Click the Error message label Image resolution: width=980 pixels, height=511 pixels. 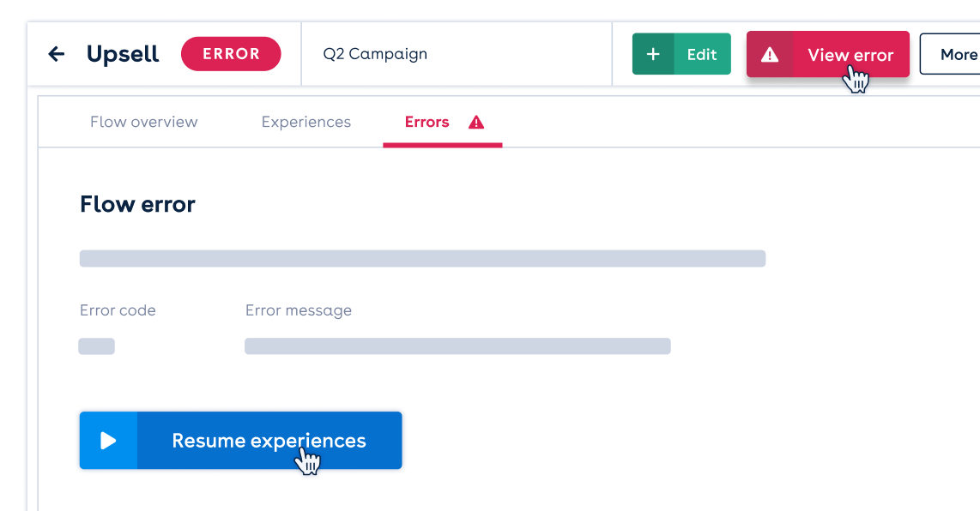point(298,310)
